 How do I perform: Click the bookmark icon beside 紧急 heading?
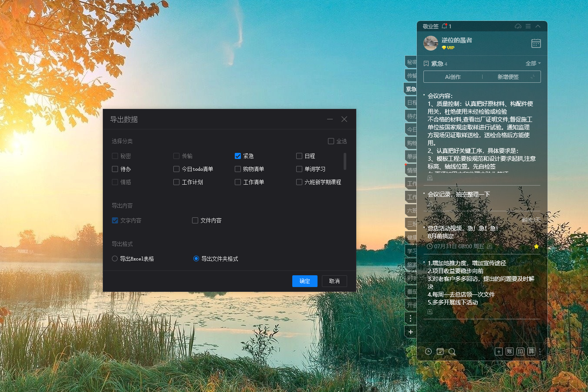click(426, 64)
